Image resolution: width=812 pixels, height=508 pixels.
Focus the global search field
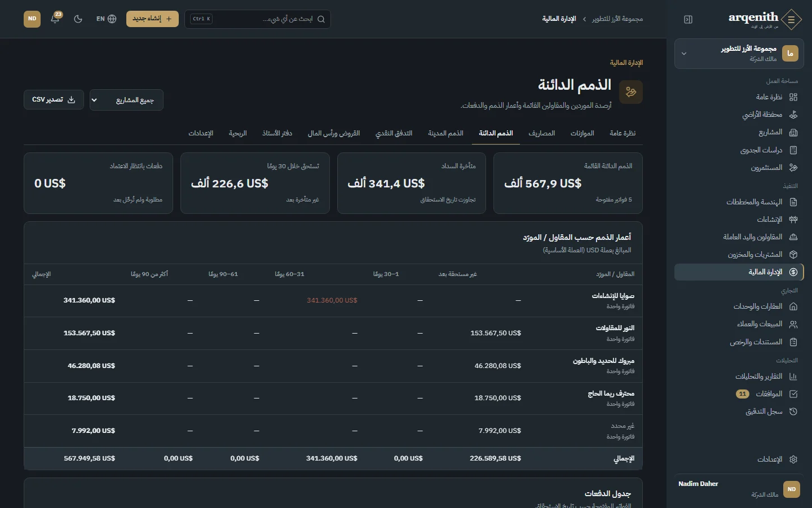pos(258,19)
